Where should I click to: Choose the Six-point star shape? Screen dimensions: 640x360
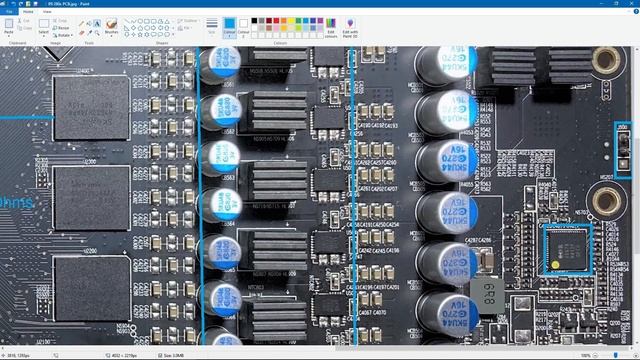coord(147,35)
